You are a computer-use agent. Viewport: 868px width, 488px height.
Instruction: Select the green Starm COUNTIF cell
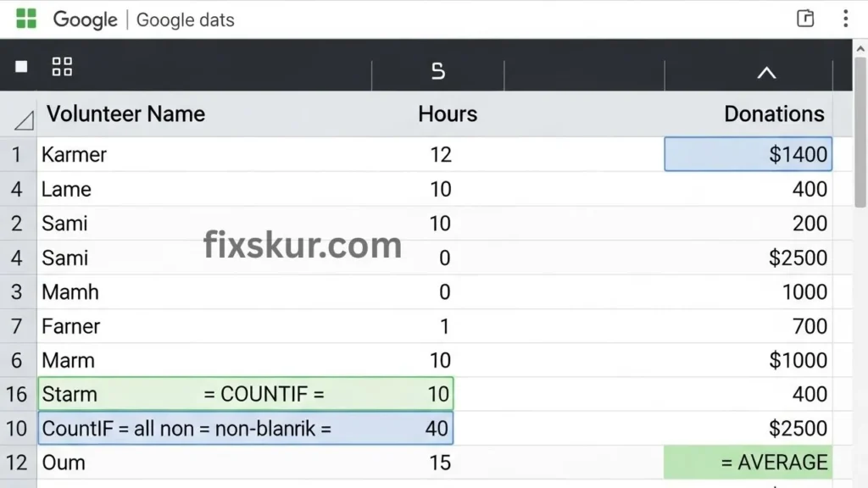(246, 394)
